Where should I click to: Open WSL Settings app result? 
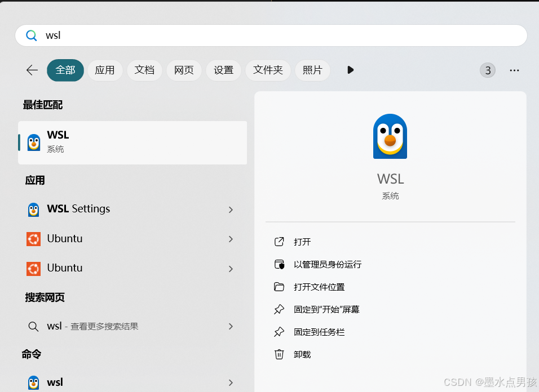pos(132,209)
